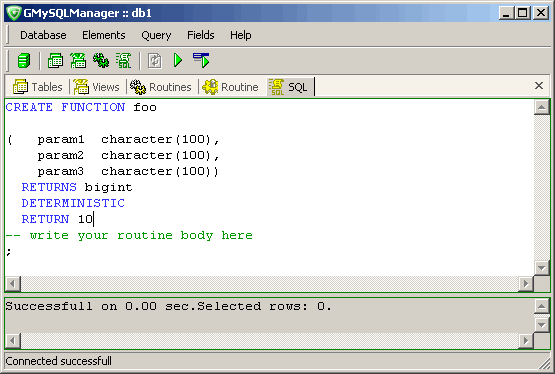Switch to the Routines tab

coord(160,87)
